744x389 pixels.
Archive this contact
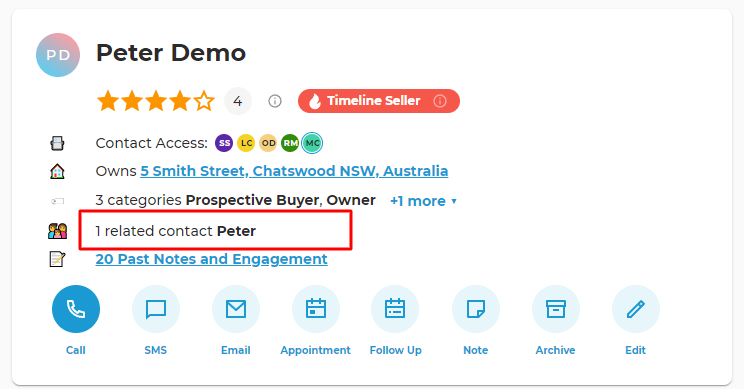pos(556,309)
